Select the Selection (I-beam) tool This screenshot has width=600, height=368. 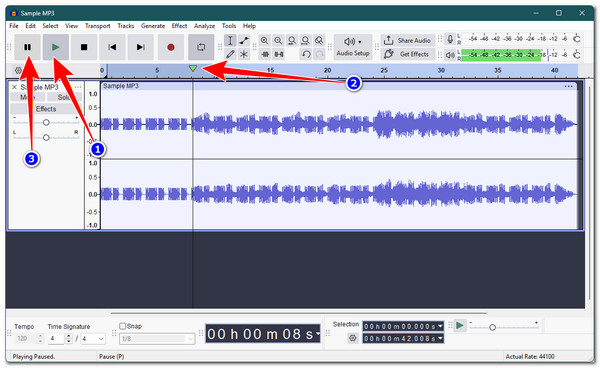[230, 41]
